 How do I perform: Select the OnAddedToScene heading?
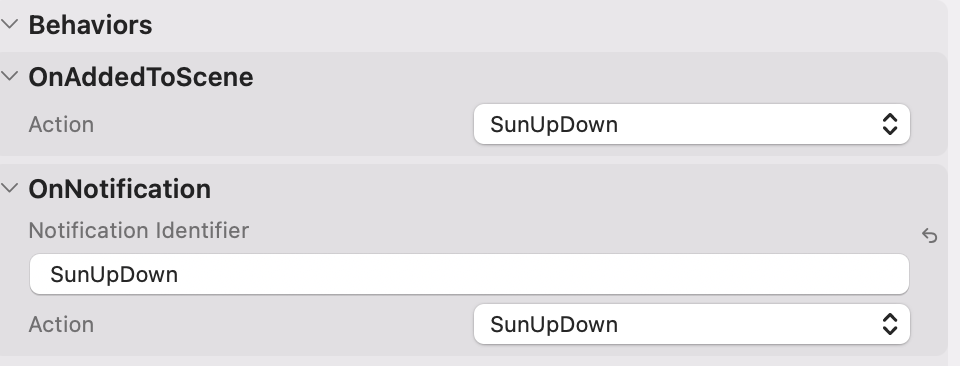coord(141,77)
